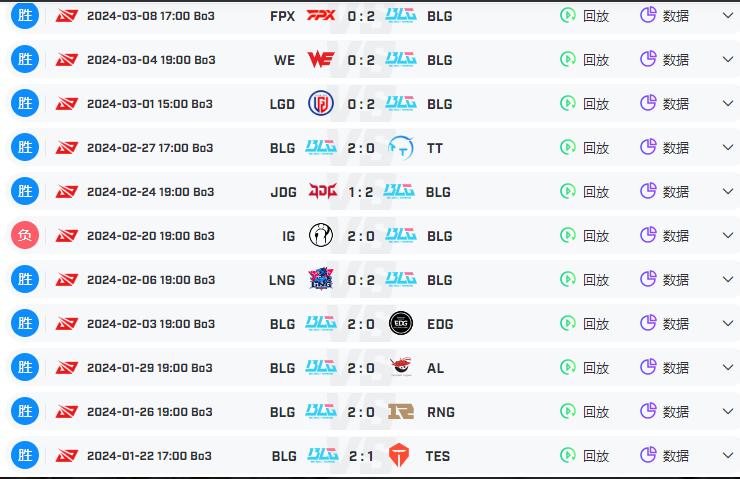740x479 pixels.
Task: Click the IG team logo
Action: [x=321, y=235]
